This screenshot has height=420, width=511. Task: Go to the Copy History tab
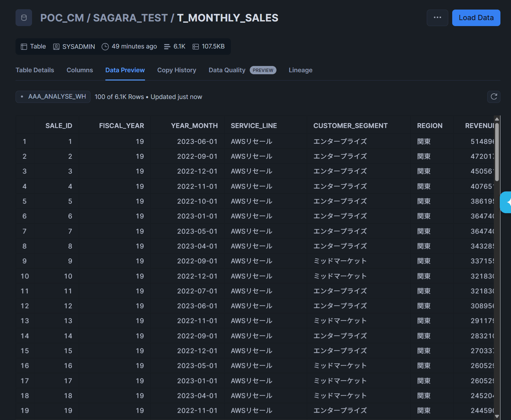pyautogui.click(x=176, y=70)
